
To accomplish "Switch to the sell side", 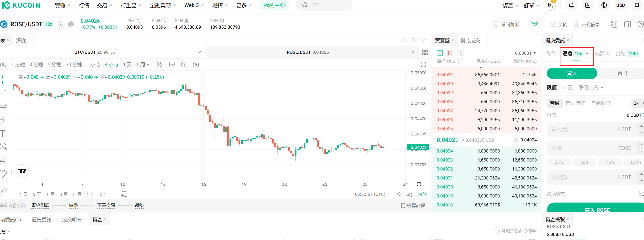I will click(x=622, y=73).
